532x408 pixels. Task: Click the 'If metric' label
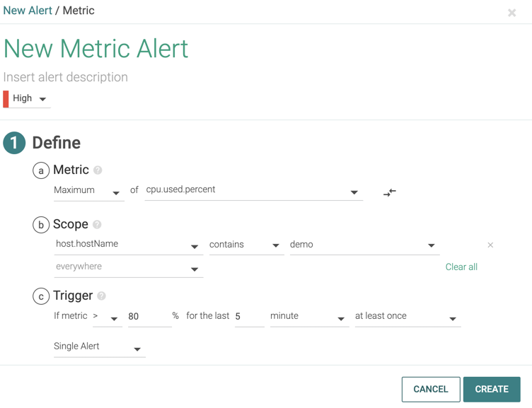click(x=71, y=316)
